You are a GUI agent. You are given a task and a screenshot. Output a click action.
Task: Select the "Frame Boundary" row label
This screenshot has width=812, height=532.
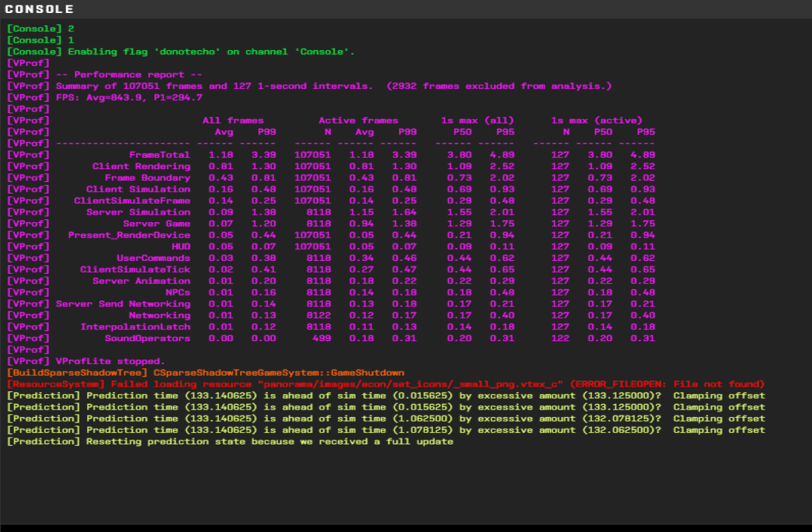(147, 178)
